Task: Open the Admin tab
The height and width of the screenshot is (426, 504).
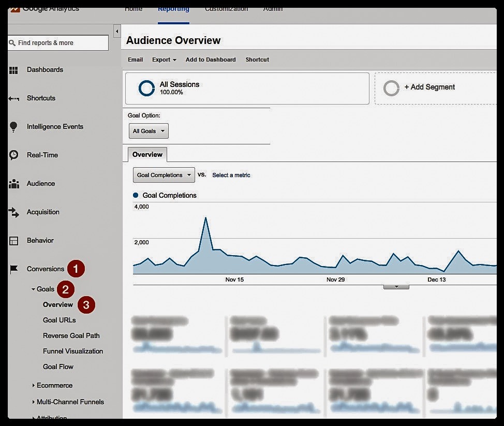Action: pos(273,10)
